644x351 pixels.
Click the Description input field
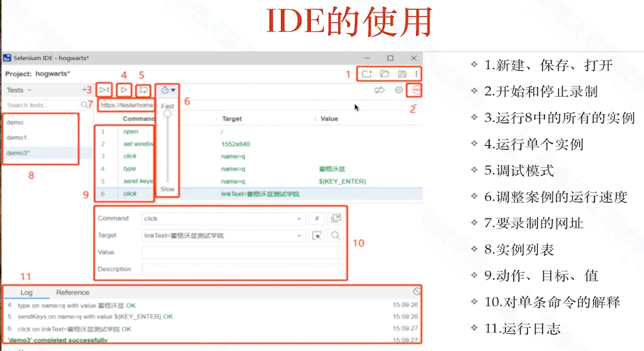click(242, 269)
